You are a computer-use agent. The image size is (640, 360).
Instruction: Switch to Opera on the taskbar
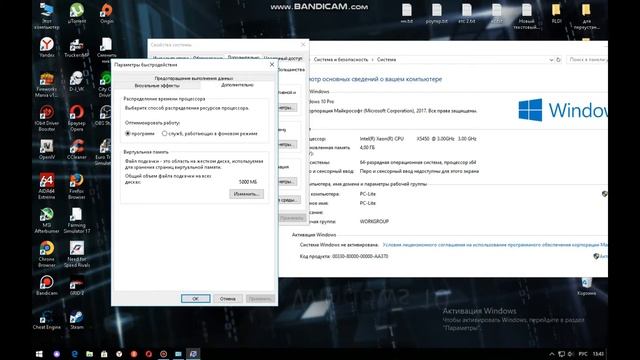pyautogui.click(x=149, y=354)
